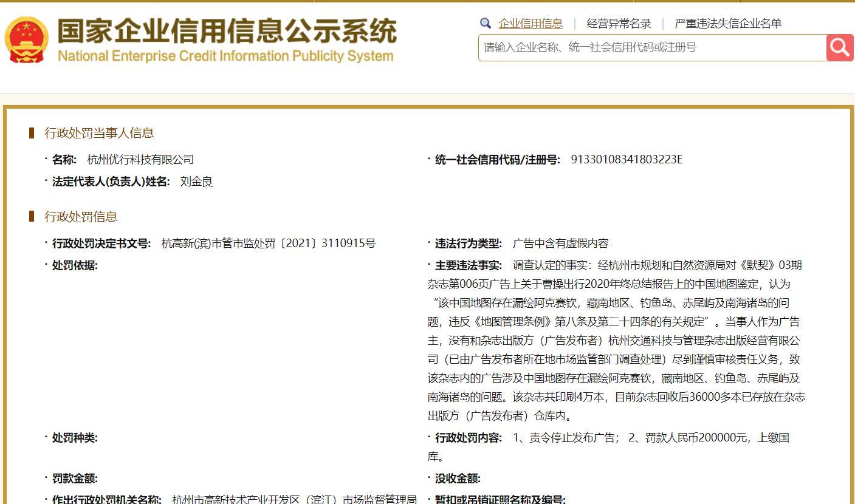Open the 严重违法失信企业名单 tab
Image resolution: width=855 pixels, height=504 pixels.
pos(728,24)
